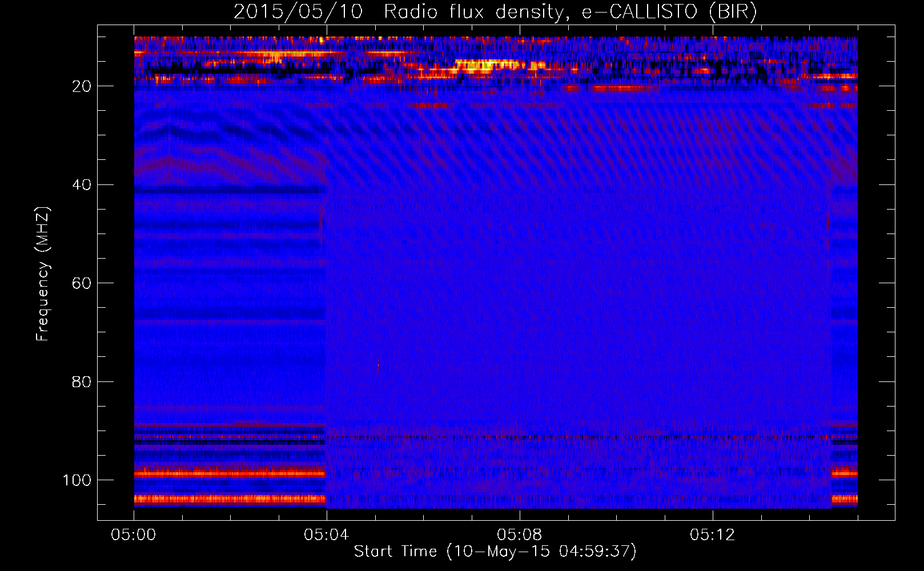Click the 60 frequency tick label
Viewport: 924px width, 571px height.
coord(82,283)
